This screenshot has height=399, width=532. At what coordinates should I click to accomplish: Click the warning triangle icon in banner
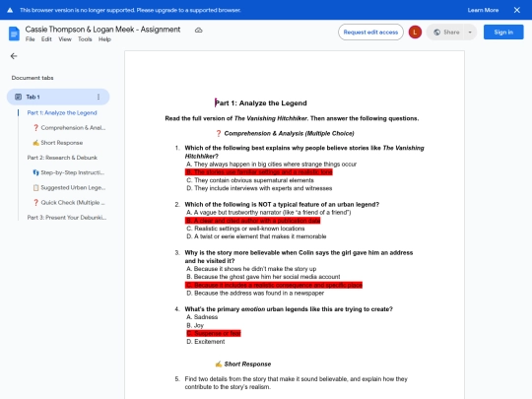coord(10,10)
